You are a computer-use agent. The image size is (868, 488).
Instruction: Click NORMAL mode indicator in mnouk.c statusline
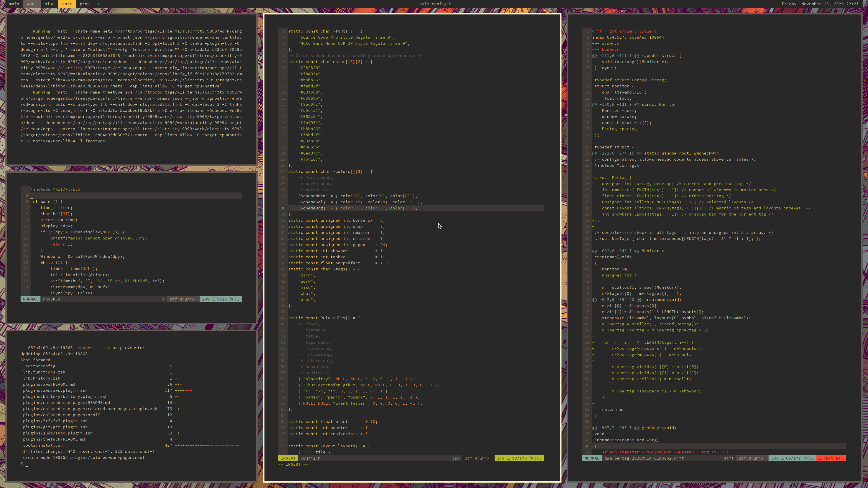30,299
